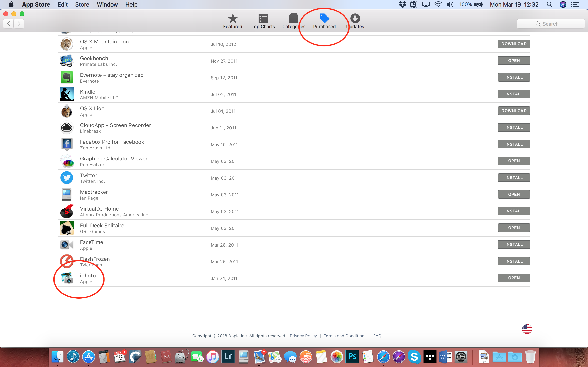Click the Geekbench app icon
This screenshot has height=367, width=588.
coord(67,61)
